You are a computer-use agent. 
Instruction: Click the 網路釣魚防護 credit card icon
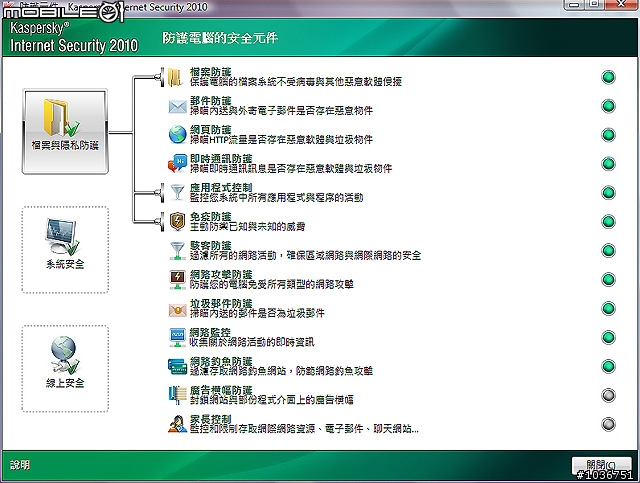(x=178, y=366)
